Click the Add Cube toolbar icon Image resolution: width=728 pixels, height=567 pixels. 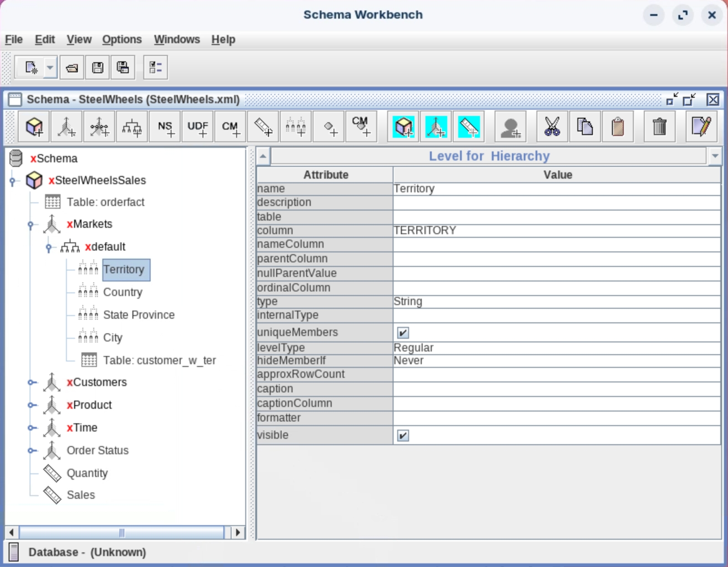(x=34, y=127)
